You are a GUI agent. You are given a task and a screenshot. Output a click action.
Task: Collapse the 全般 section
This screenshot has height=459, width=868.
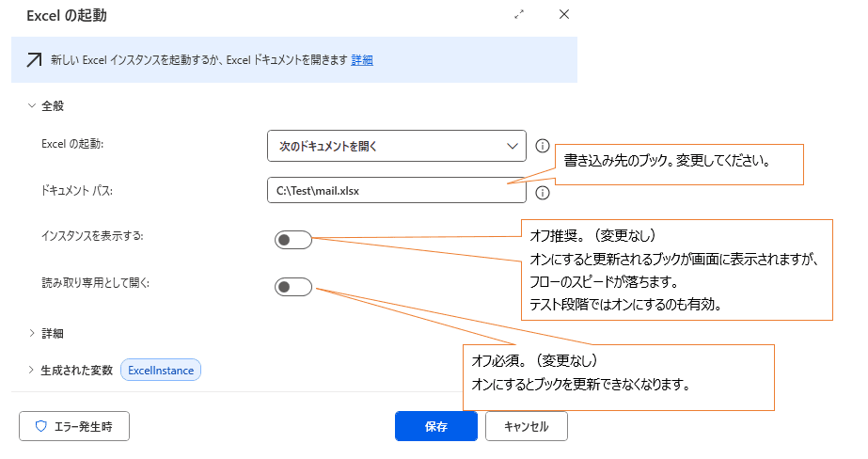32,105
